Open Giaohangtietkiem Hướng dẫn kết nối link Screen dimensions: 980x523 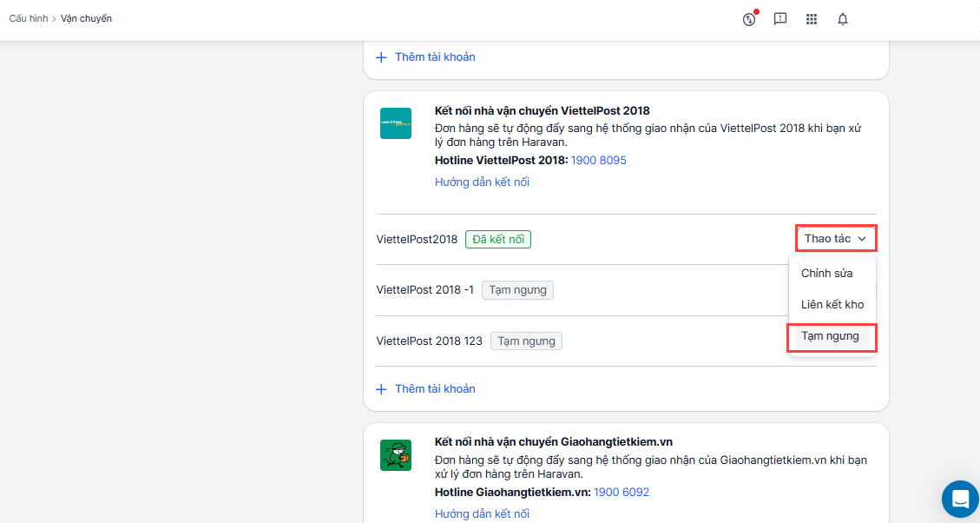click(x=482, y=514)
